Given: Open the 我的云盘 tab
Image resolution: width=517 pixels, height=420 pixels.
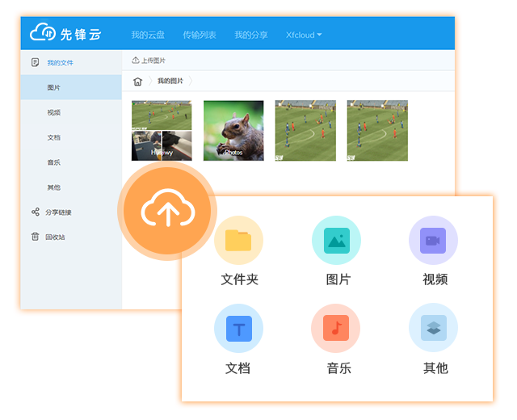Looking at the screenshot, I should pyautogui.click(x=148, y=36).
